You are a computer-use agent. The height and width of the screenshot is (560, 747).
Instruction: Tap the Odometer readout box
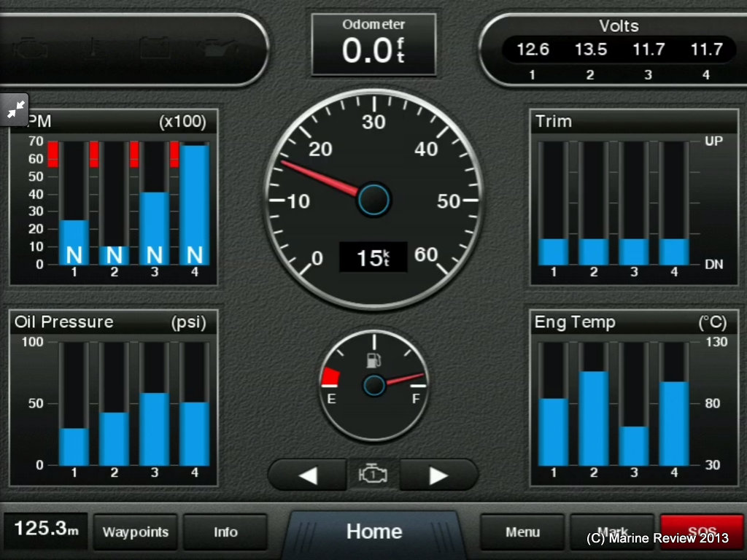373,44
